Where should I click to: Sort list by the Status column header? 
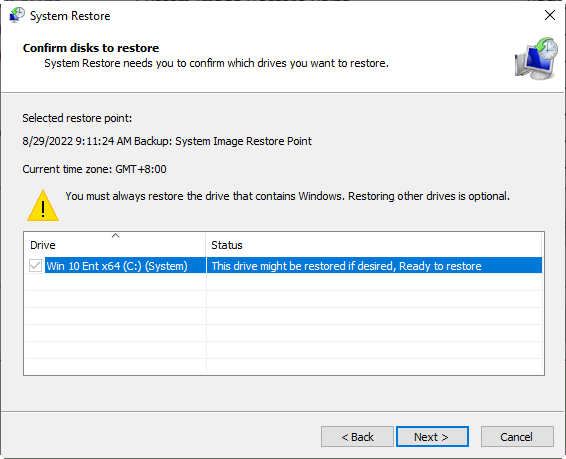click(x=374, y=245)
